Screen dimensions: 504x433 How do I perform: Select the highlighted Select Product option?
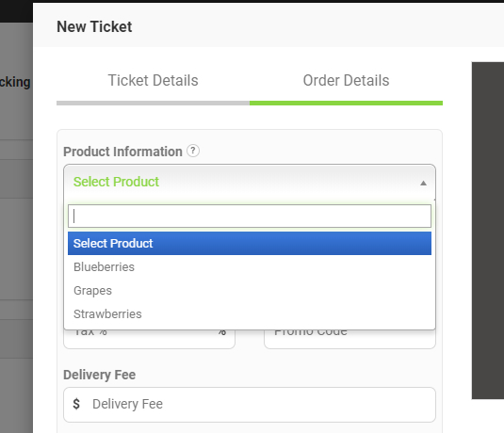pos(250,243)
